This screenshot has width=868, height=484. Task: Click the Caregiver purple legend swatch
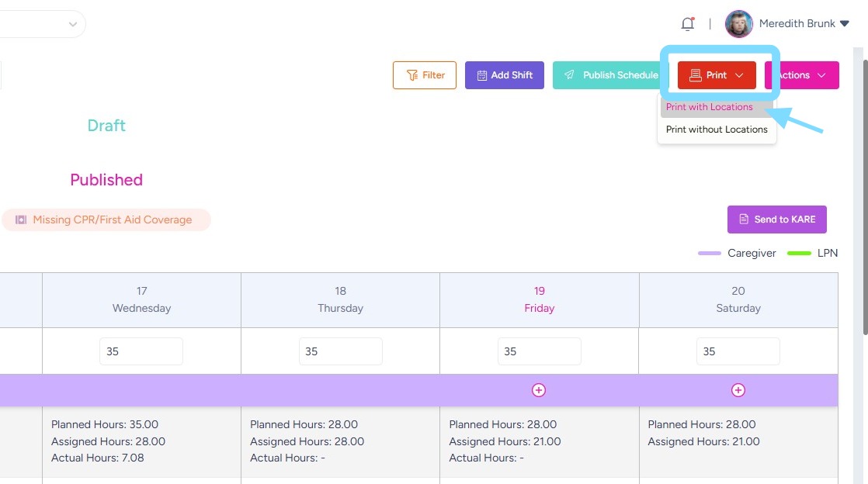(710, 254)
